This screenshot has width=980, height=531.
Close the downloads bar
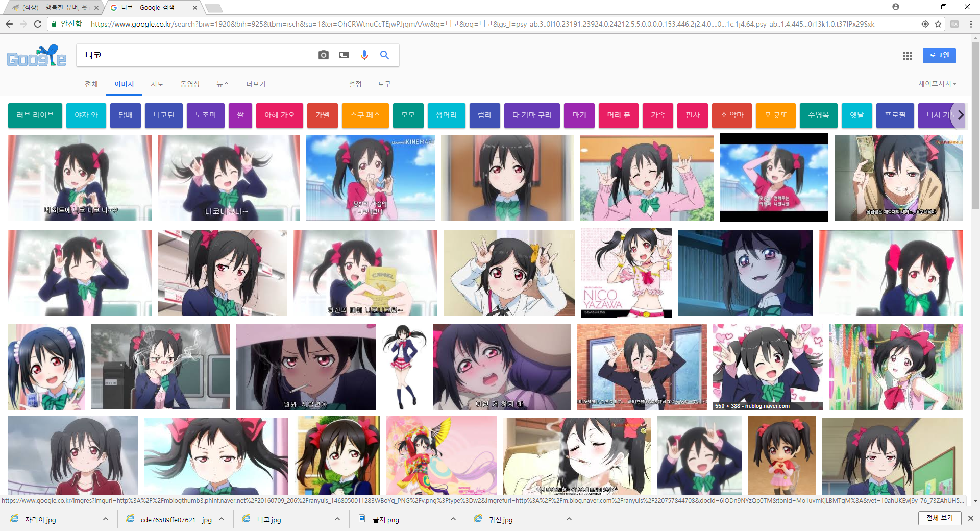click(970, 518)
